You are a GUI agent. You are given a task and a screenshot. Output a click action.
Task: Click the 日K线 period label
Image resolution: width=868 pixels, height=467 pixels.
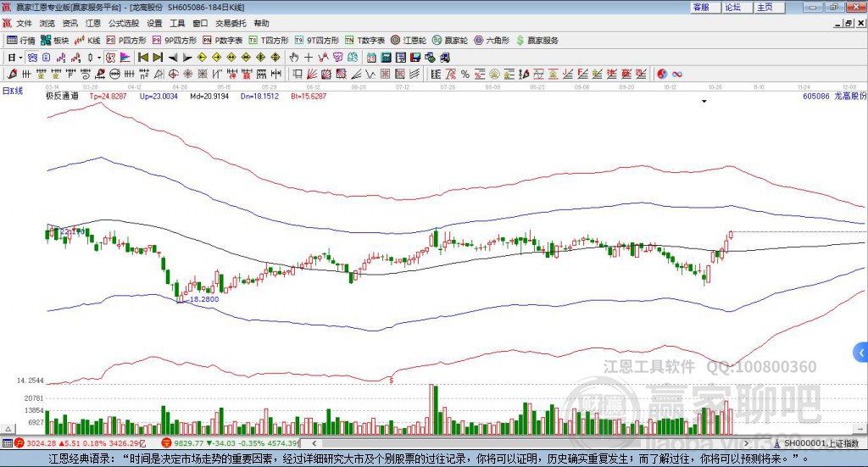(x=13, y=91)
